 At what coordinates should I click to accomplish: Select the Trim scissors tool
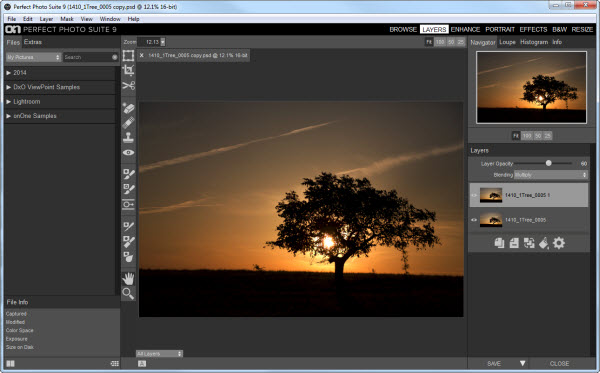[128, 85]
